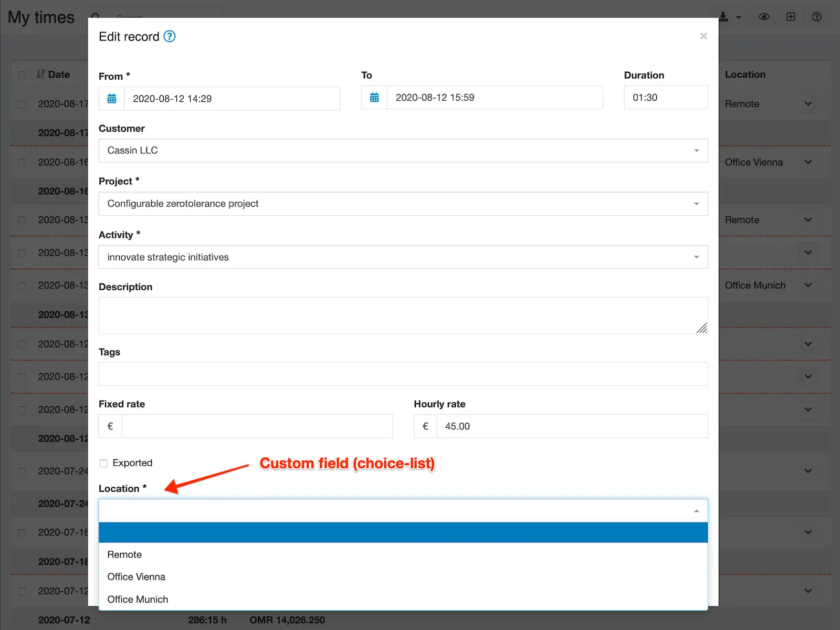Click the Exported label text
This screenshot has width=840, height=630.
click(132, 463)
